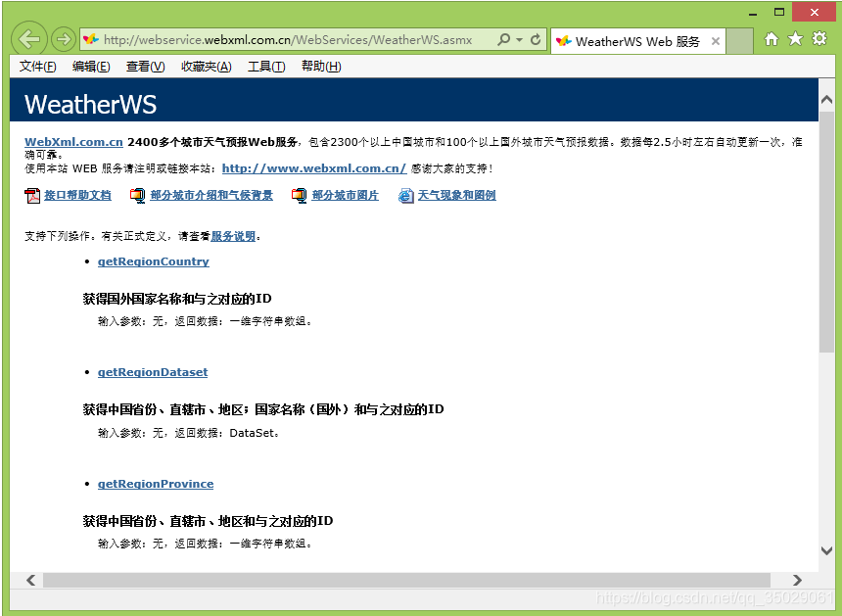Click the horizontal scrollbar left arrow
This screenshot has height=616, width=842.
[31, 580]
